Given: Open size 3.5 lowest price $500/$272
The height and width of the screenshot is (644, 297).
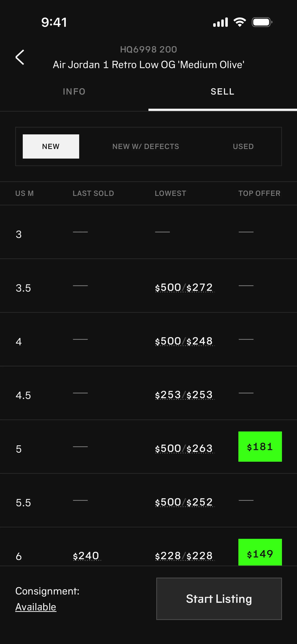Looking at the screenshot, I should pos(184,287).
